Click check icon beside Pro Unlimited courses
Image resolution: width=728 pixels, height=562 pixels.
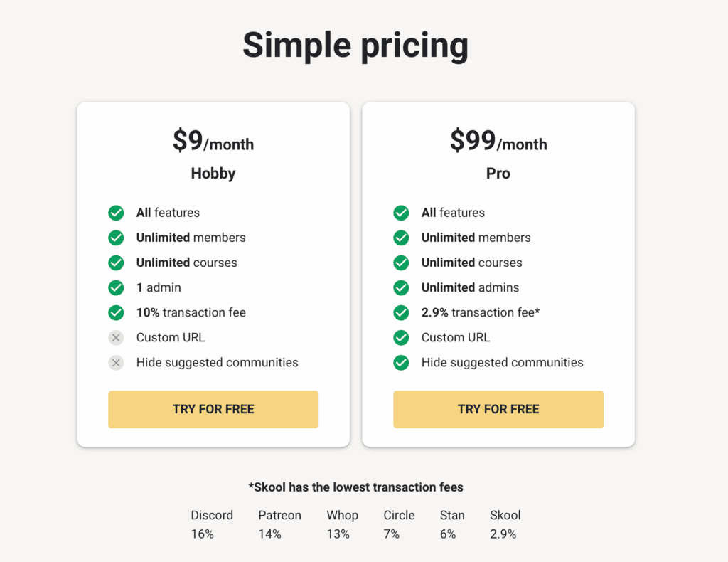click(401, 263)
